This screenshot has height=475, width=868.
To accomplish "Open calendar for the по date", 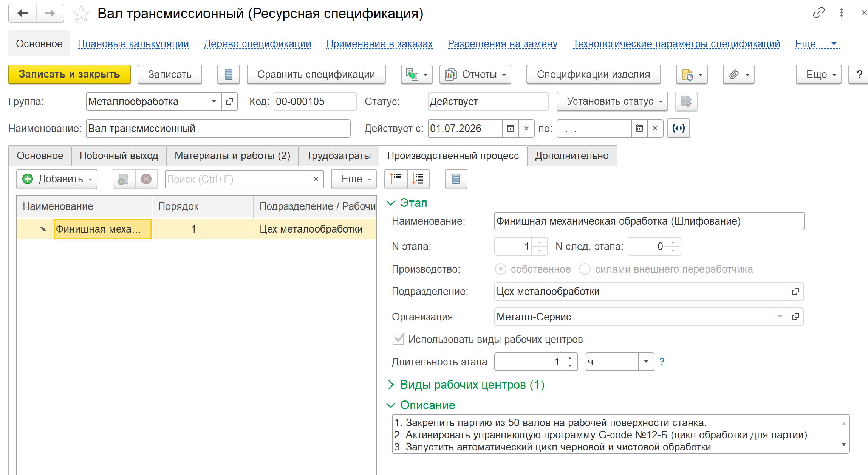I will (x=639, y=128).
